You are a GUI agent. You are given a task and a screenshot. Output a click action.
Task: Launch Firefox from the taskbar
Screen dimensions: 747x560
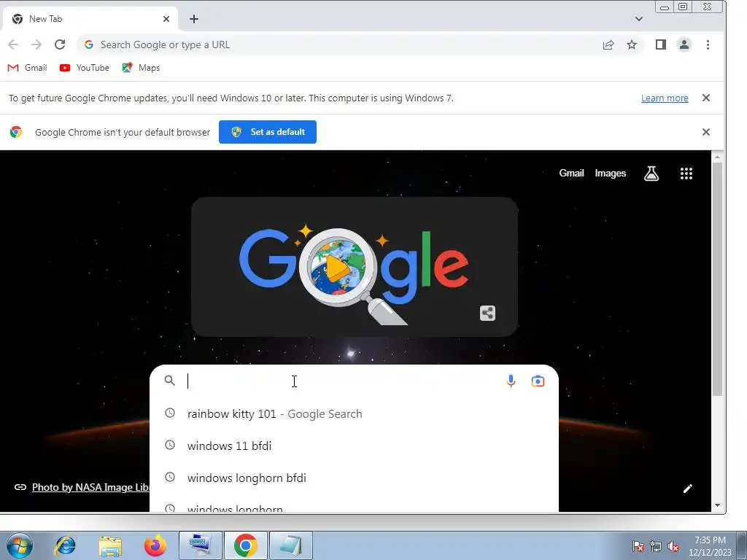[x=155, y=545]
